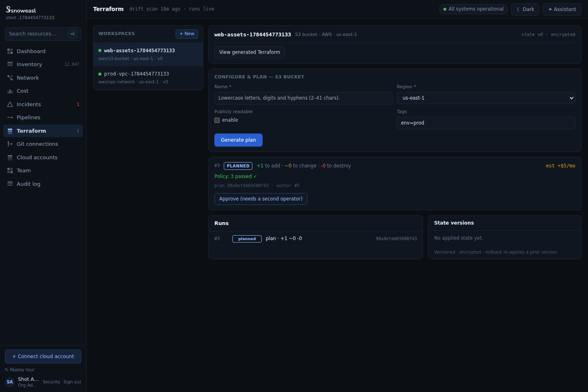The height and width of the screenshot is (392, 588).
Task: Open Dashboard in the sidebar
Action: pos(43,51)
